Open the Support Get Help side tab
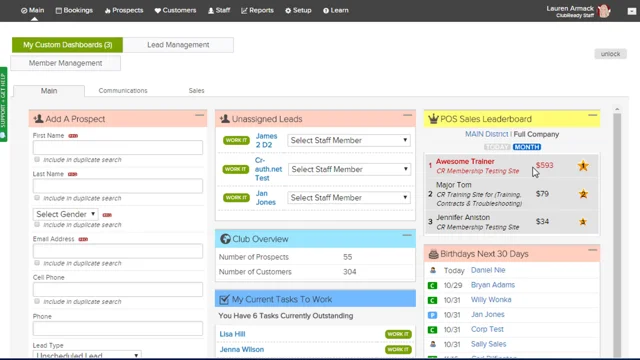Screen dimensions: 640x360 coord(3,104)
